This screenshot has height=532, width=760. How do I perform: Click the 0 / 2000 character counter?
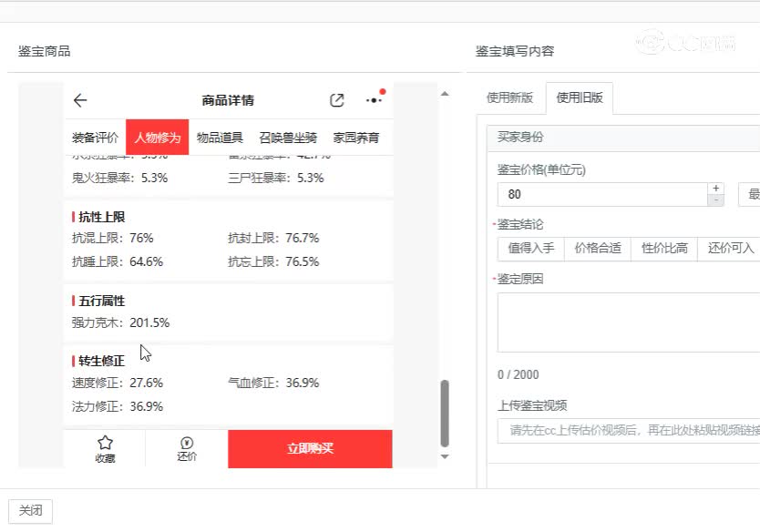pos(519,375)
